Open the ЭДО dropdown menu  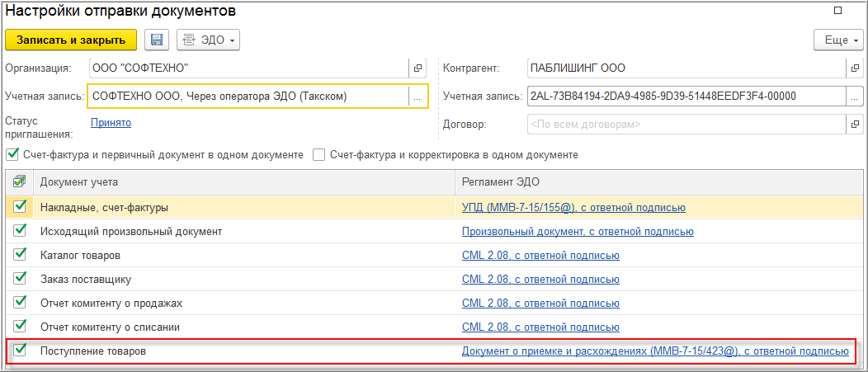[208, 40]
